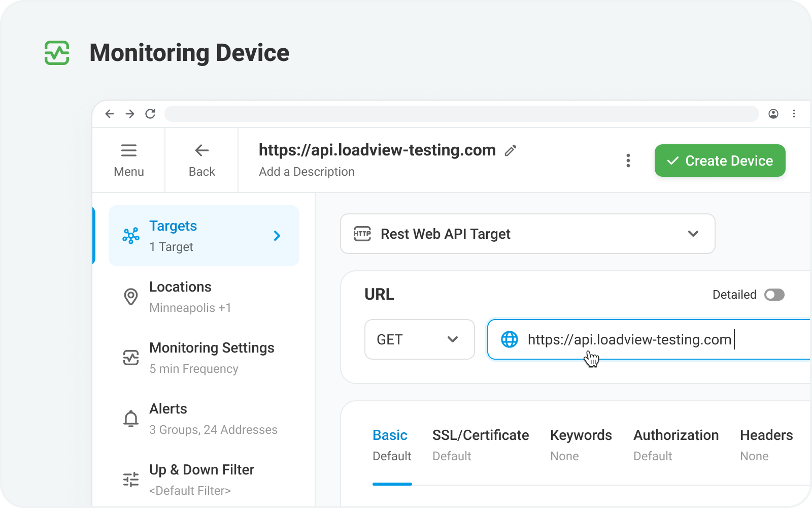Screen dimensions: 812x508
Task: Open the GET method dropdown
Action: click(x=420, y=339)
